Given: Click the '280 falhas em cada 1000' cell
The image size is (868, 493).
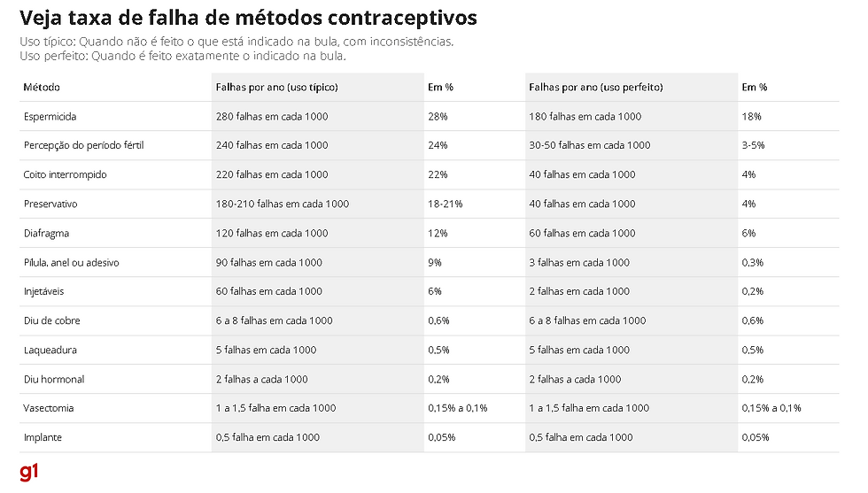Looking at the screenshot, I should 272,117.
